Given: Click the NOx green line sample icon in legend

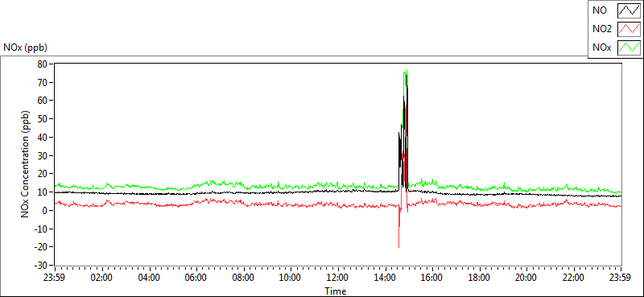Looking at the screenshot, I should click(629, 47).
